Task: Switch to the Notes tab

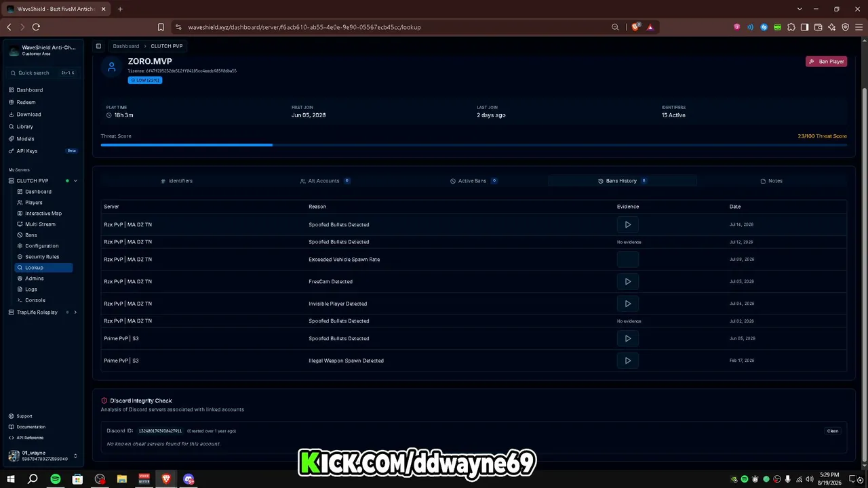Action: [772, 181]
